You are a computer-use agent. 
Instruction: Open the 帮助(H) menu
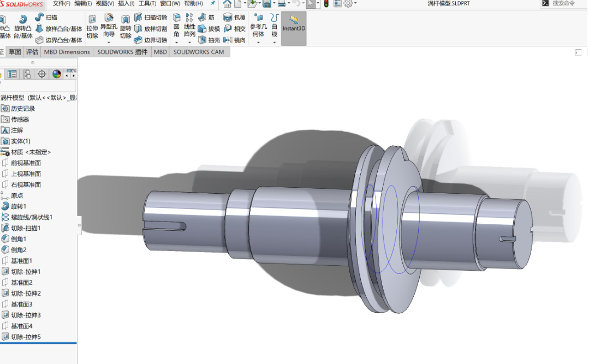tap(193, 3)
